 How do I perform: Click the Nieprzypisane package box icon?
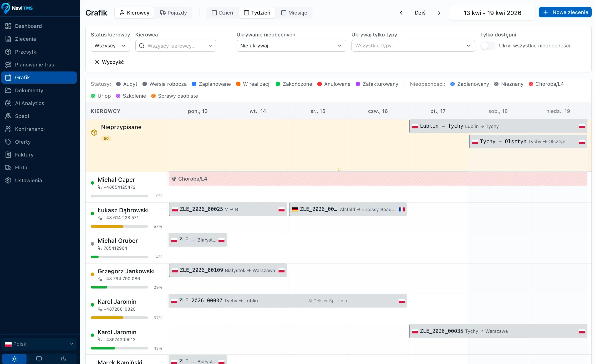[x=94, y=132]
